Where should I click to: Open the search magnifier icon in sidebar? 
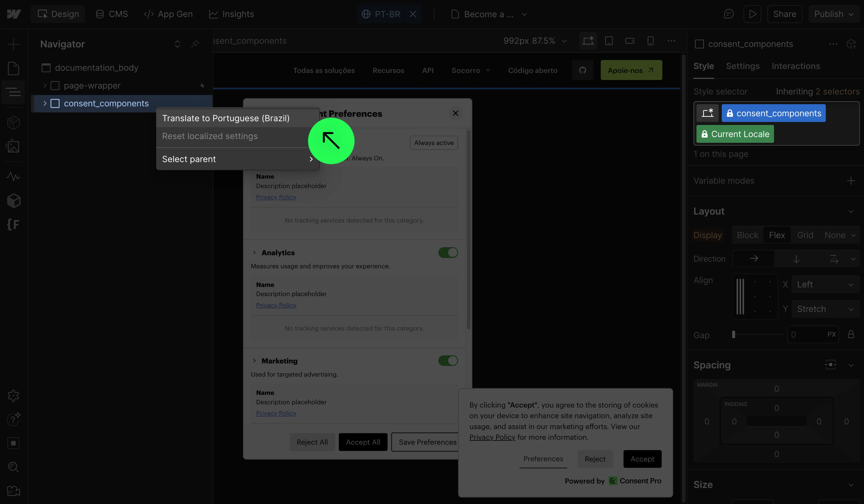tap(13, 467)
